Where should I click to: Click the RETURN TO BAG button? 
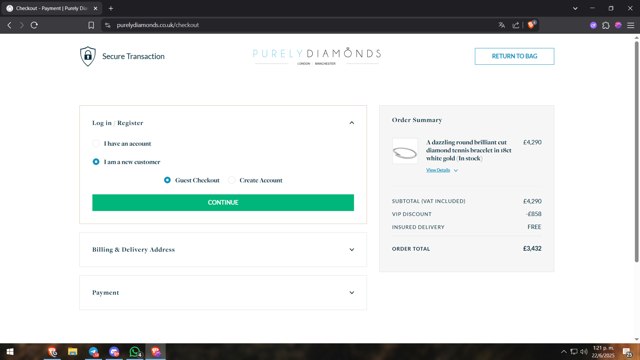tap(514, 56)
